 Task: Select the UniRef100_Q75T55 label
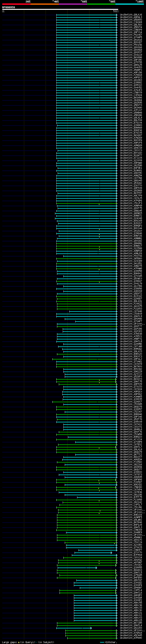pyautogui.click(x=131, y=63)
